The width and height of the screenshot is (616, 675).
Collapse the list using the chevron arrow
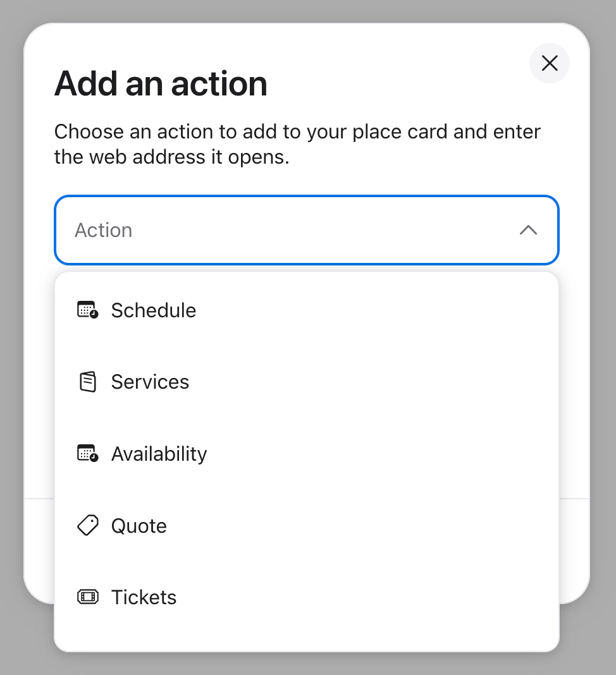[528, 230]
